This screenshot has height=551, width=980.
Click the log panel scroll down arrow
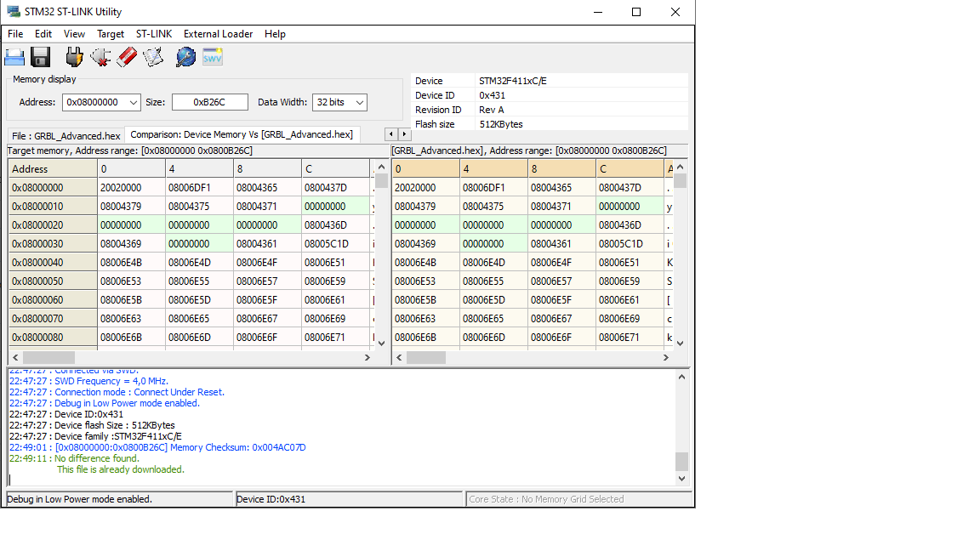682,479
